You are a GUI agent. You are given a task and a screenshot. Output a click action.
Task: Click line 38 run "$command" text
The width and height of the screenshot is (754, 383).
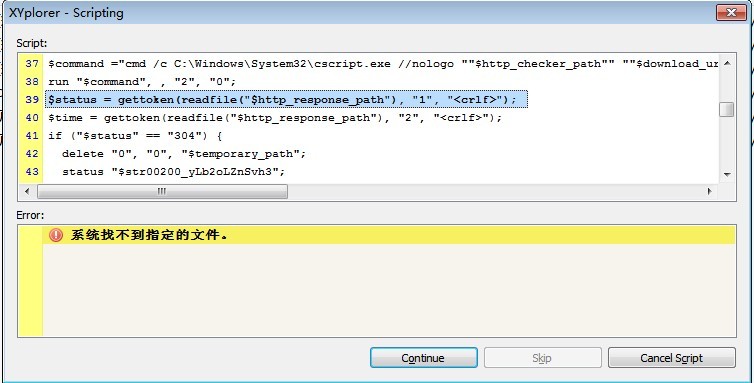pos(142,82)
